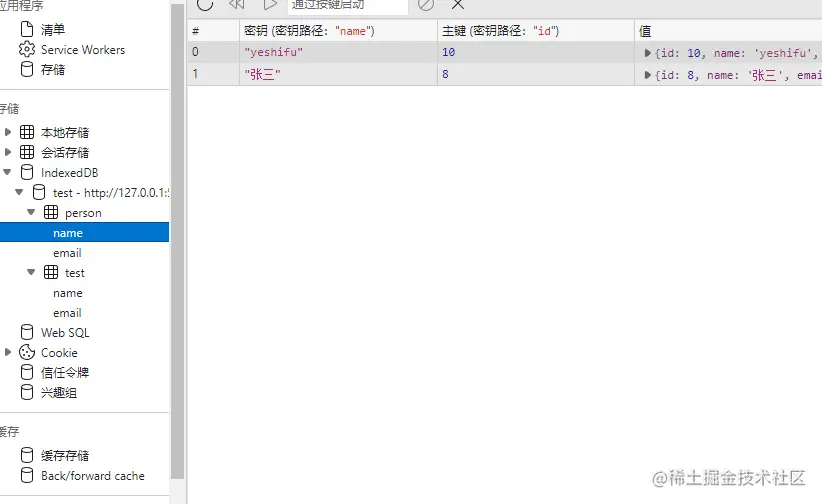Viewport: 822px width, 504px height.
Task: Click the 值 column header
Action: 728,31
